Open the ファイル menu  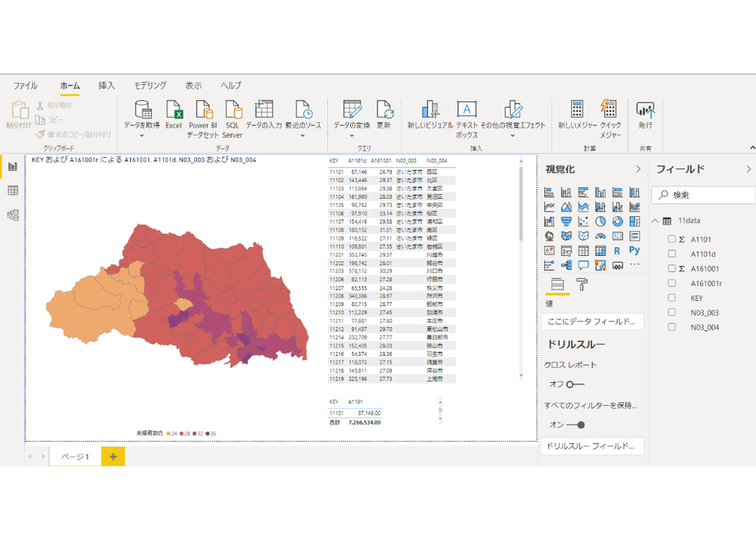pos(25,86)
